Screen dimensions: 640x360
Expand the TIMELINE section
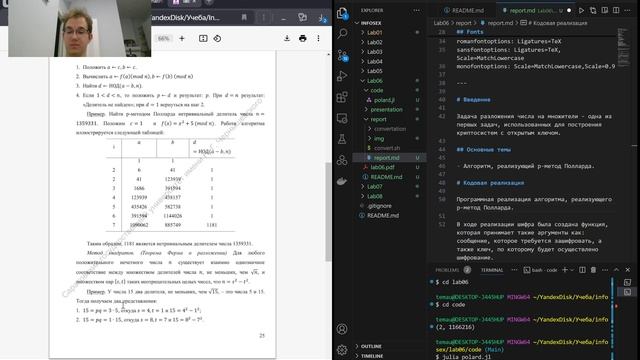tap(390, 356)
